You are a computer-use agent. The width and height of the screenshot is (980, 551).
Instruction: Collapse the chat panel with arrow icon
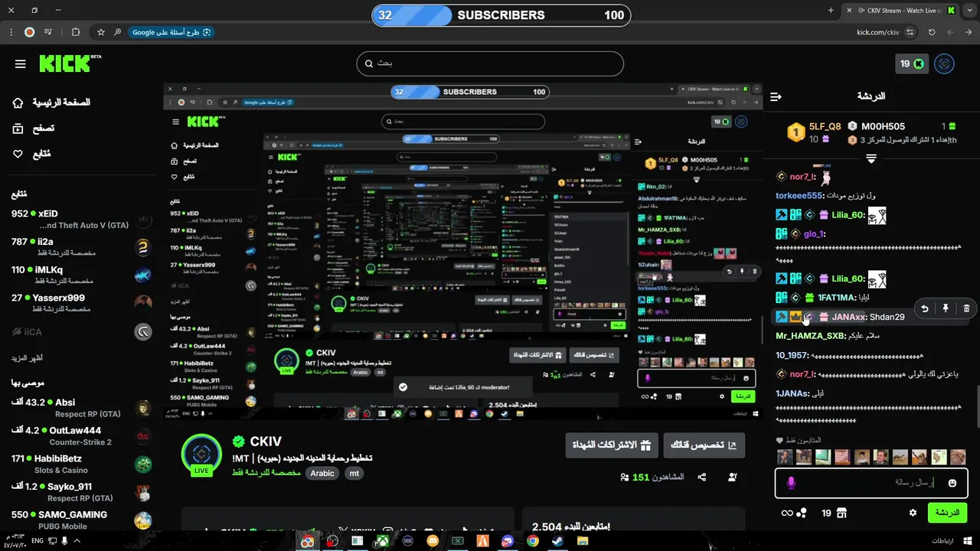[x=776, y=96]
